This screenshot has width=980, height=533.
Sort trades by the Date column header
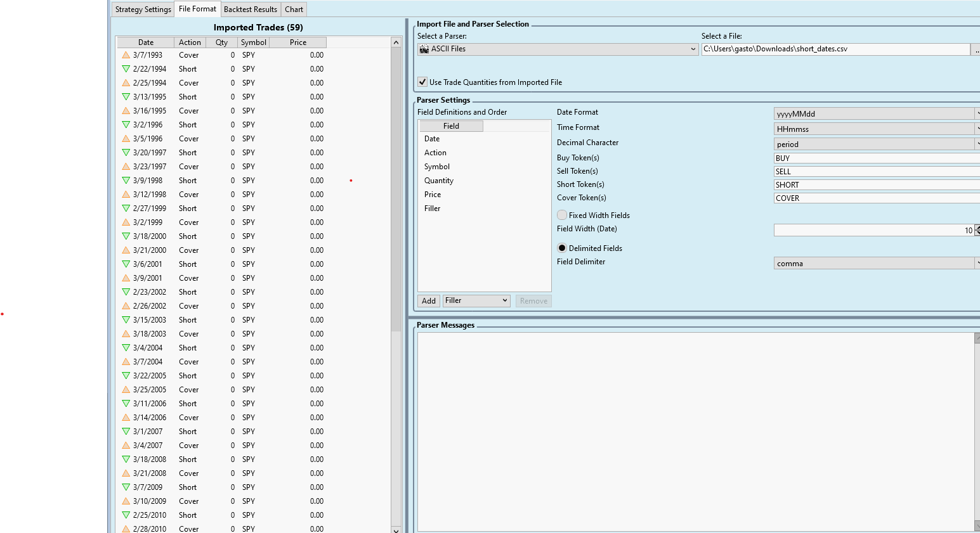point(146,42)
